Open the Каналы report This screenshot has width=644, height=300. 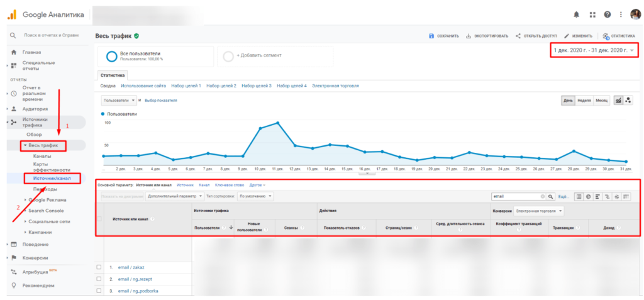[x=42, y=156]
